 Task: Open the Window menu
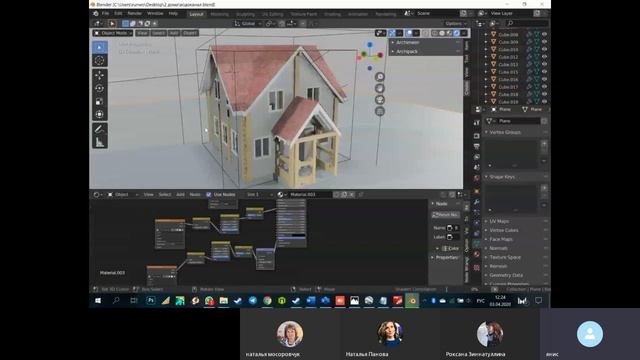[x=155, y=13]
